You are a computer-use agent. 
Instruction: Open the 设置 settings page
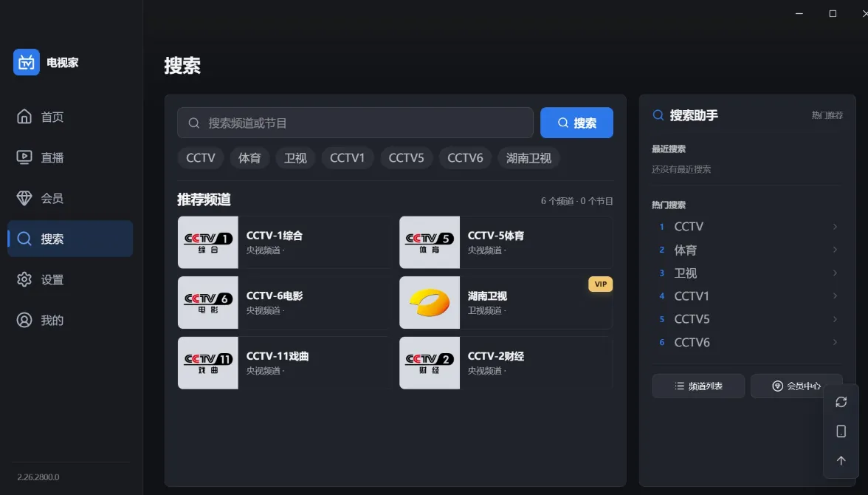(x=69, y=279)
